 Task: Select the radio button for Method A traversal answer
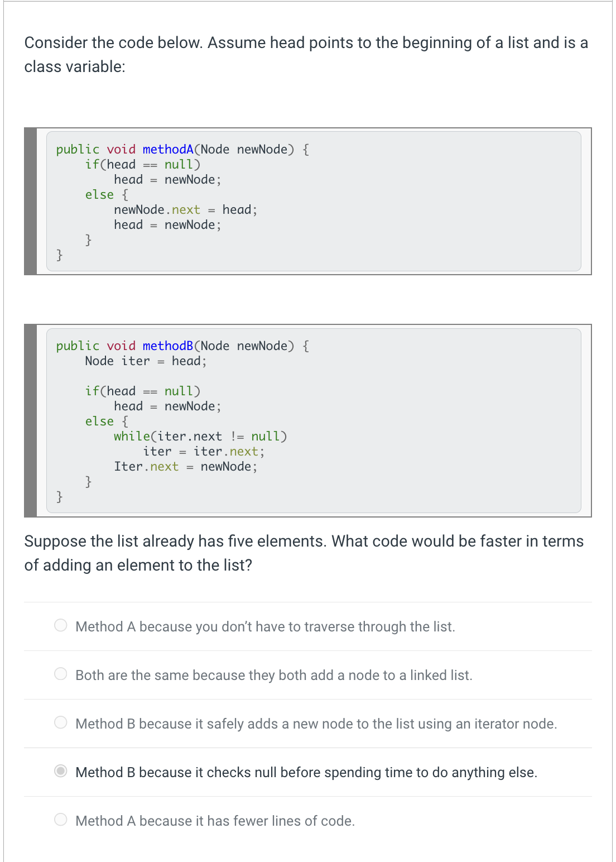click(61, 625)
